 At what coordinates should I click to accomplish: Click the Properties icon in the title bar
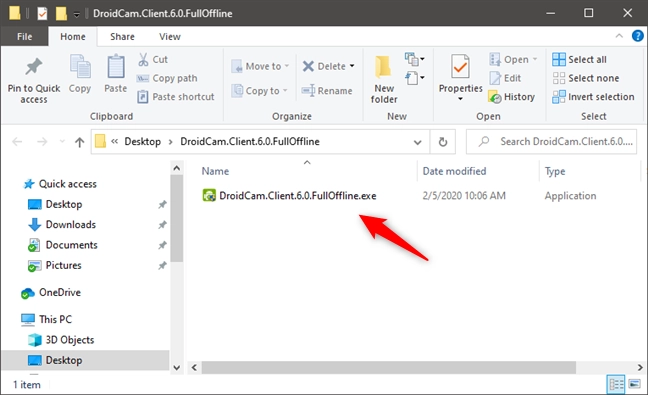click(x=42, y=14)
